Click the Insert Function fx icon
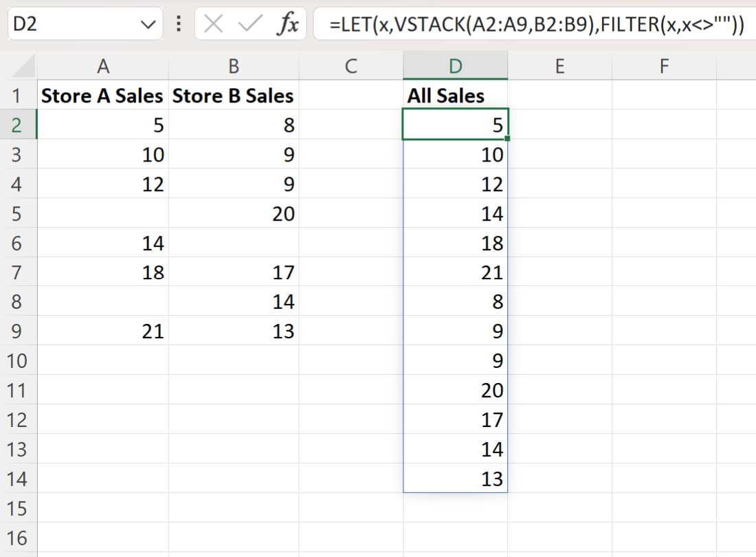This screenshot has width=756, height=557. (x=287, y=25)
